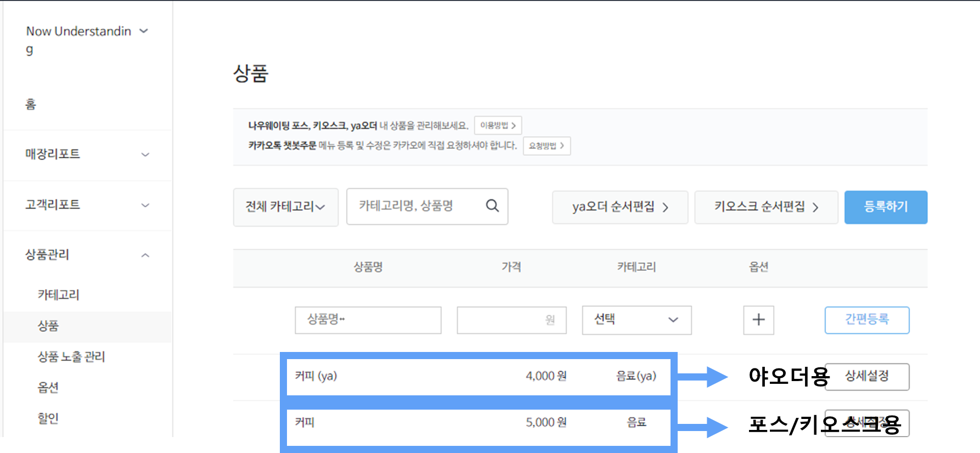Viewport: 980px width, 453px height.
Task: Open the 선택 category dropdown
Action: pos(637,320)
